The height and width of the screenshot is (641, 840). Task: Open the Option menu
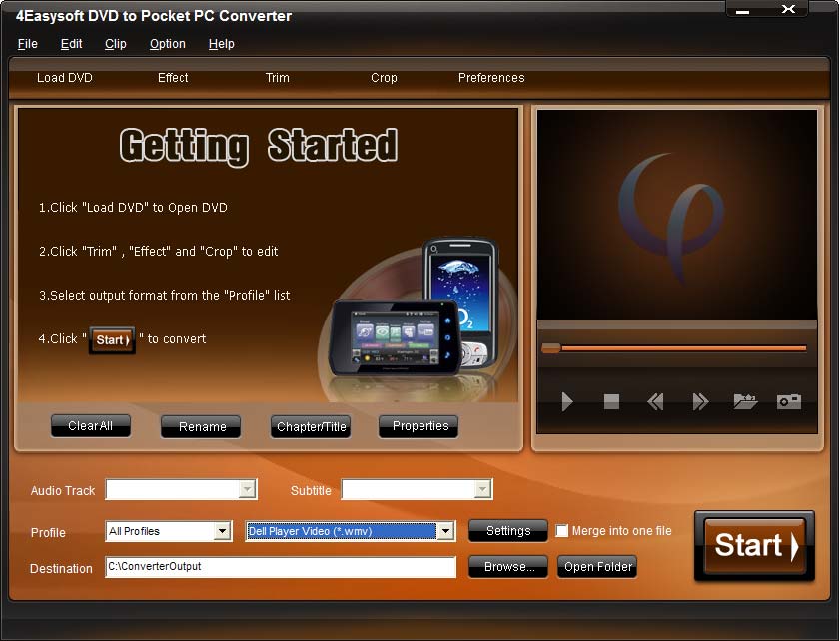(x=168, y=44)
